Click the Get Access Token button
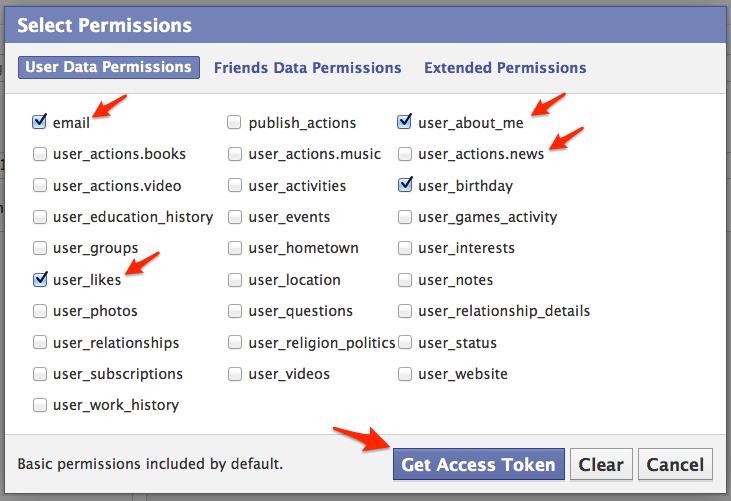 point(478,465)
